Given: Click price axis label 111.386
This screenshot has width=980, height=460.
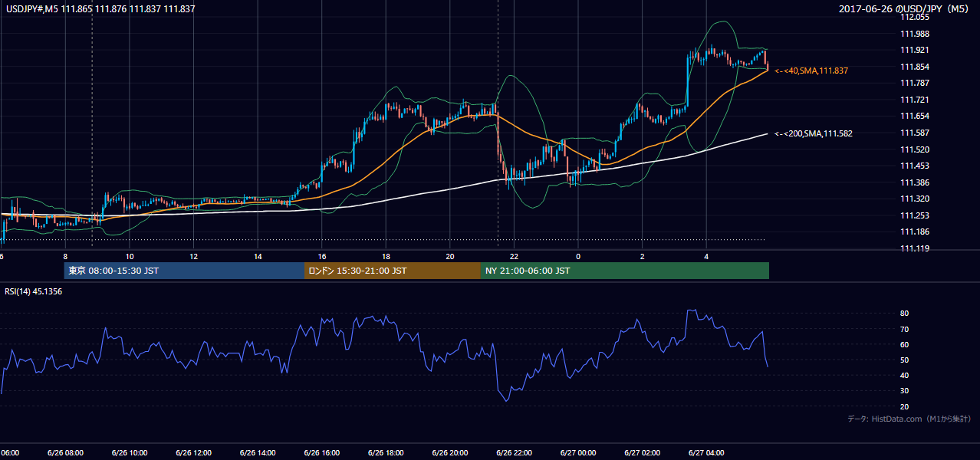Looking at the screenshot, I should pyautogui.click(x=914, y=182).
